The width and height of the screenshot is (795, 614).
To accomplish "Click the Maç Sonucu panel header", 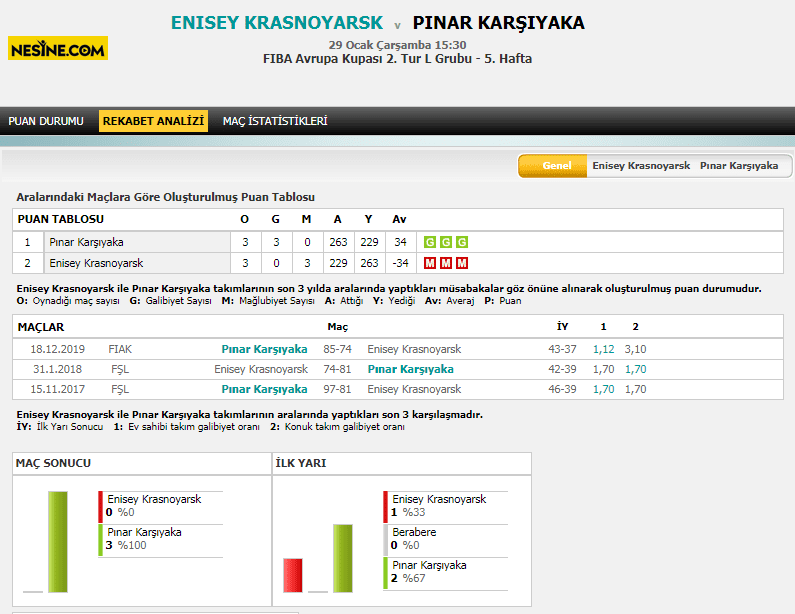I will point(142,463).
